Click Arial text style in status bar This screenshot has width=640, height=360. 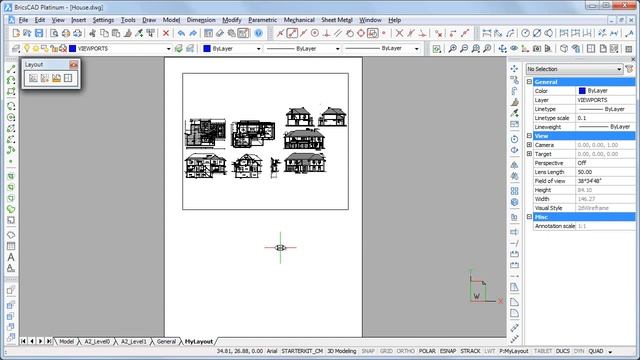click(x=272, y=351)
